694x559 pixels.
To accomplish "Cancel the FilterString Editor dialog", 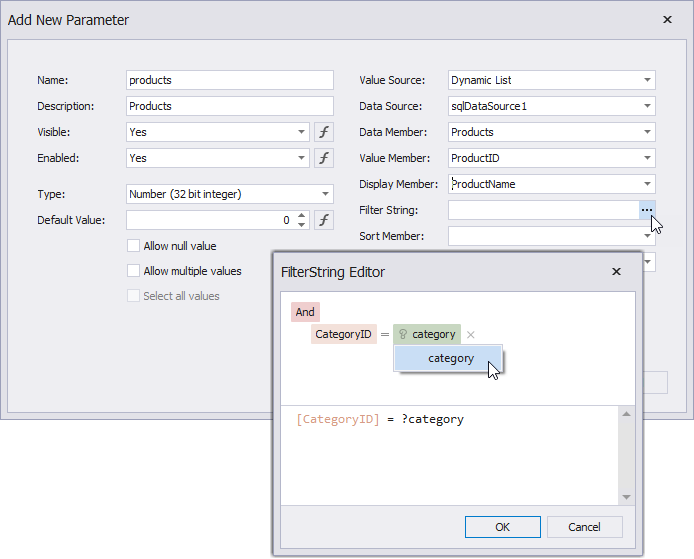I will click(x=584, y=527).
